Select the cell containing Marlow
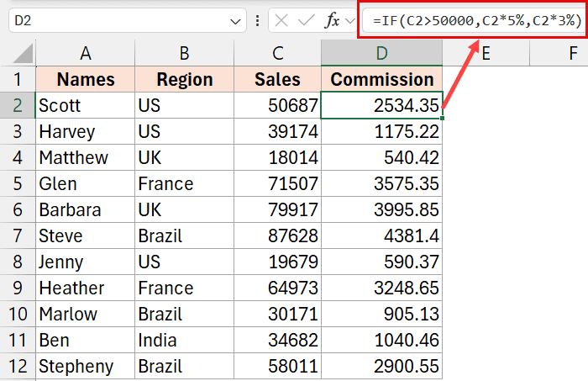The width and height of the screenshot is (588, 381). (86, 314)
